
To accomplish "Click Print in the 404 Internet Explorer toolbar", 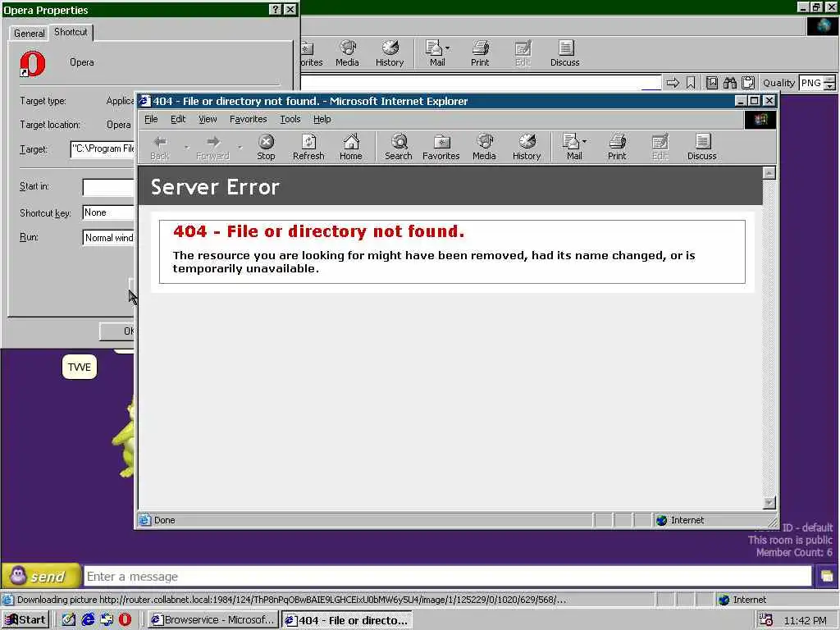I will (x=617, y=147).
